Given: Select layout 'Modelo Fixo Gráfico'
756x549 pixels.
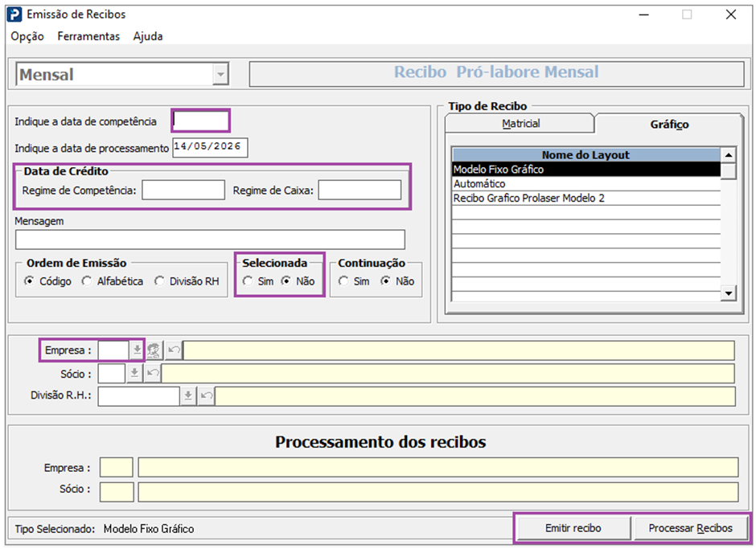Looking at the screenshot, I should [x=586, y=169].
